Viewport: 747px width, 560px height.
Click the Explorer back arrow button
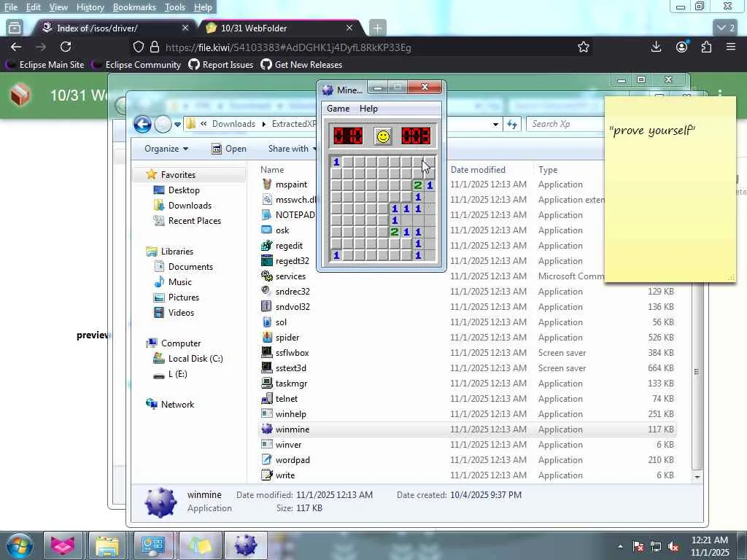click(142, 124)
